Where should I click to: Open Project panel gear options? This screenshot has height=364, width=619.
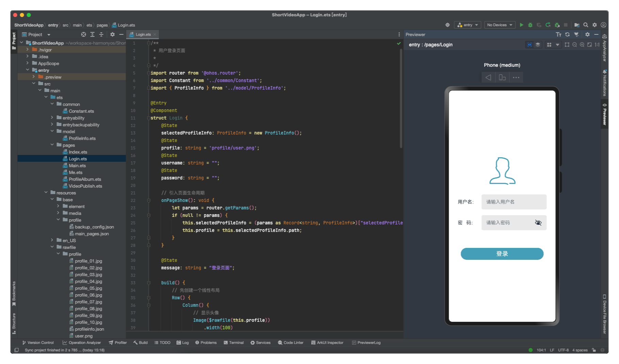(x=112, y=34)
